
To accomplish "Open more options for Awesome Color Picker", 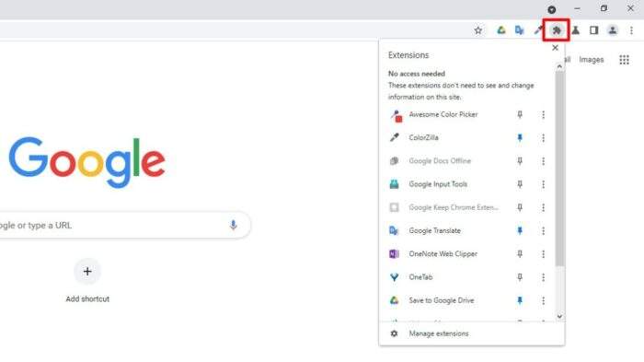I will click(x=543, y=115).
